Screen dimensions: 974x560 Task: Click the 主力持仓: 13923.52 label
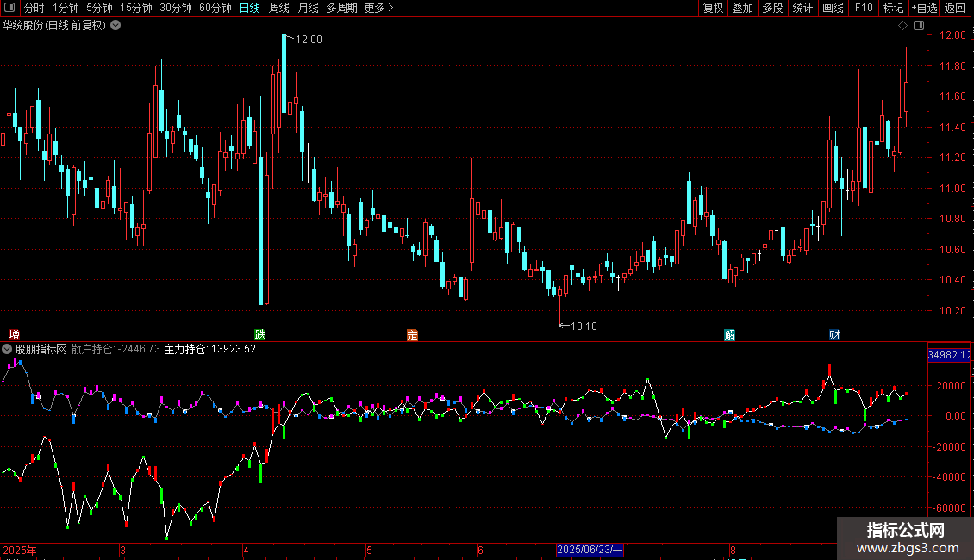210,349
